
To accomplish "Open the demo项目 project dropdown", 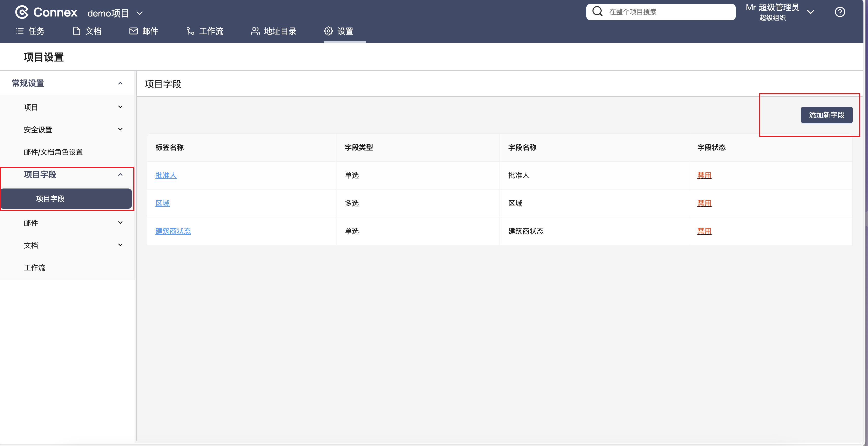I will click(139, 13).
